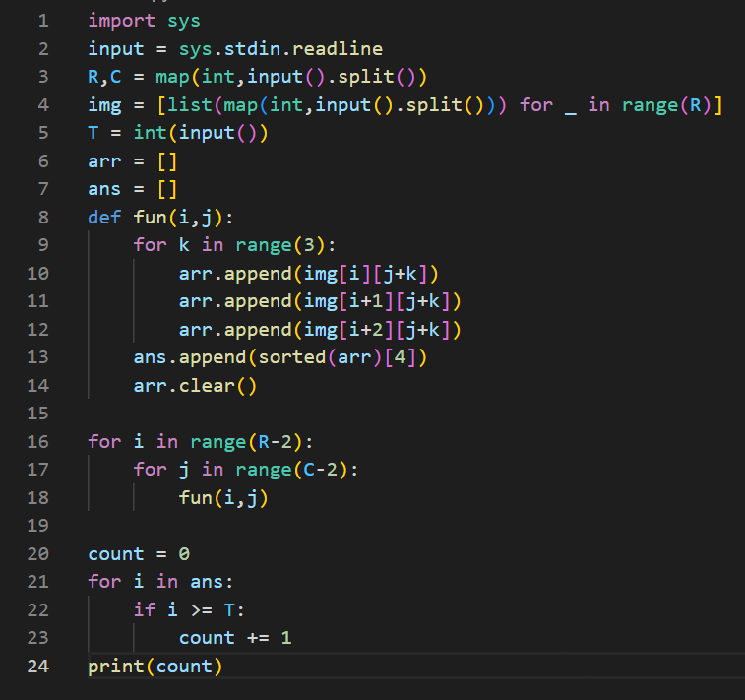Click 'print(count)' on line 24
745x700 pixels.
point(155,667)
